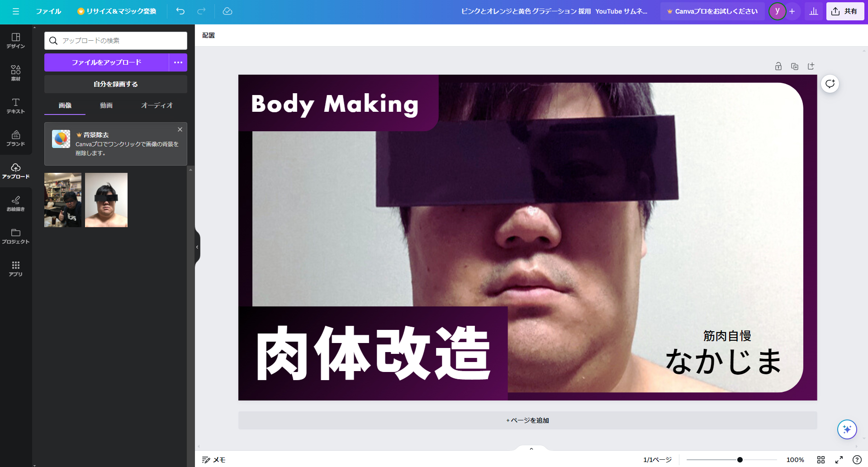Lock the page using padlock icon
The height and width of the screenshot is (467, 868).
[x=778, y=67]
